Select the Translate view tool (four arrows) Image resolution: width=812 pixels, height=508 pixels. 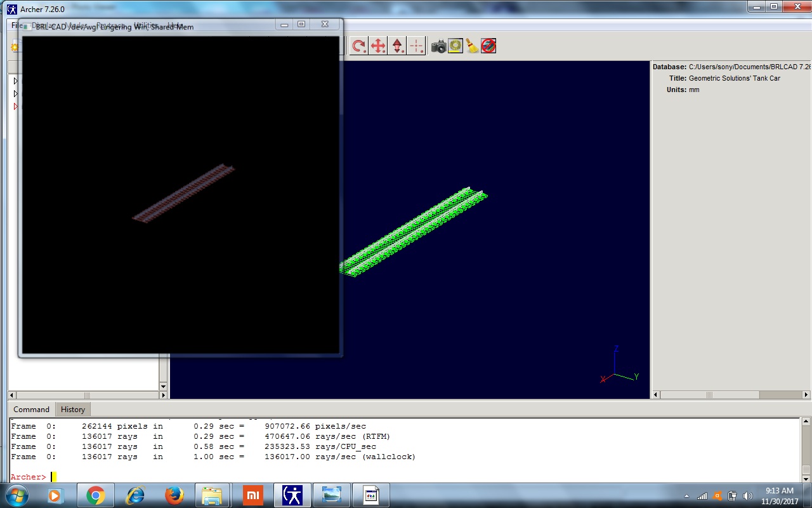tap(378, 46)
